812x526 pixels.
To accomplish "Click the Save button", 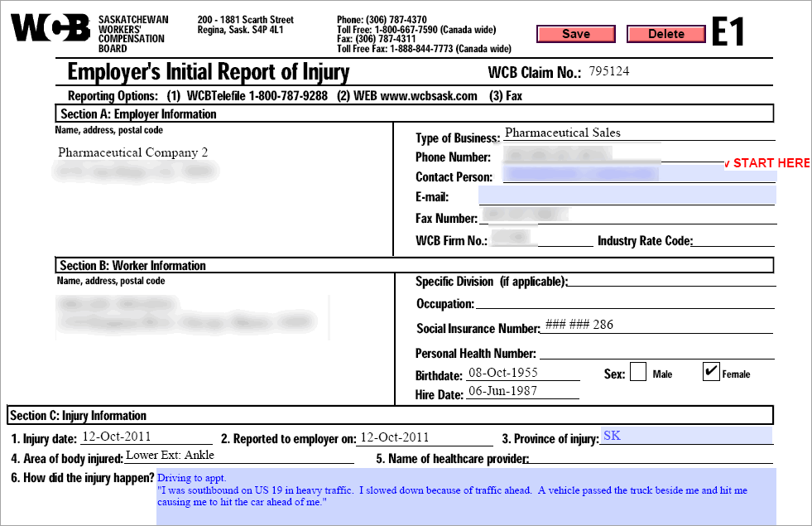I will 576,34.
